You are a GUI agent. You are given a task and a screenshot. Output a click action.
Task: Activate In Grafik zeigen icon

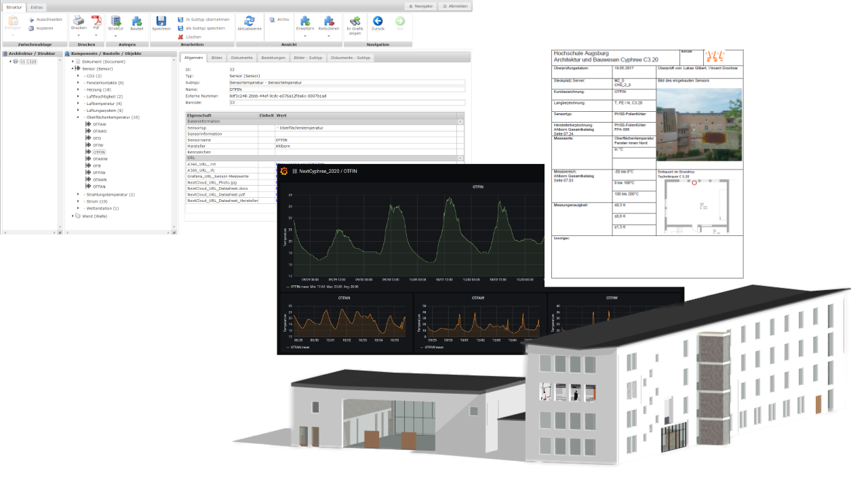tap(355, 21)
